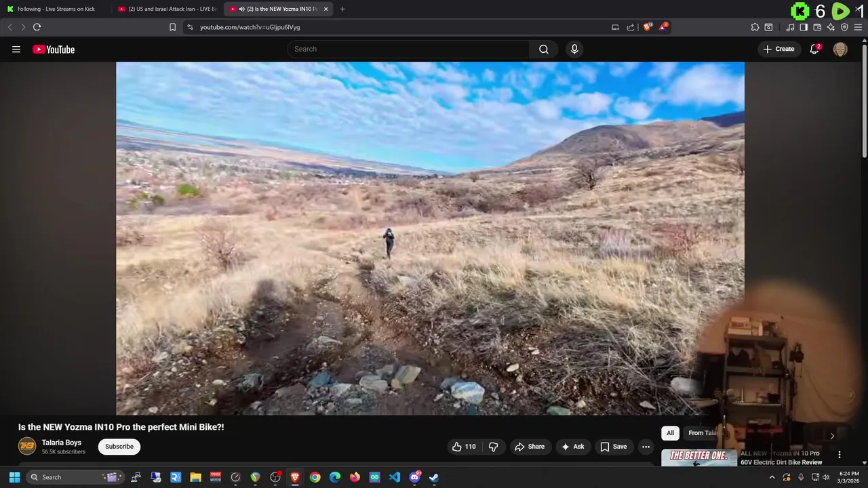868x488 pixels.
Task: Reload the page in browser toolbar
Action: click(37, 27)
